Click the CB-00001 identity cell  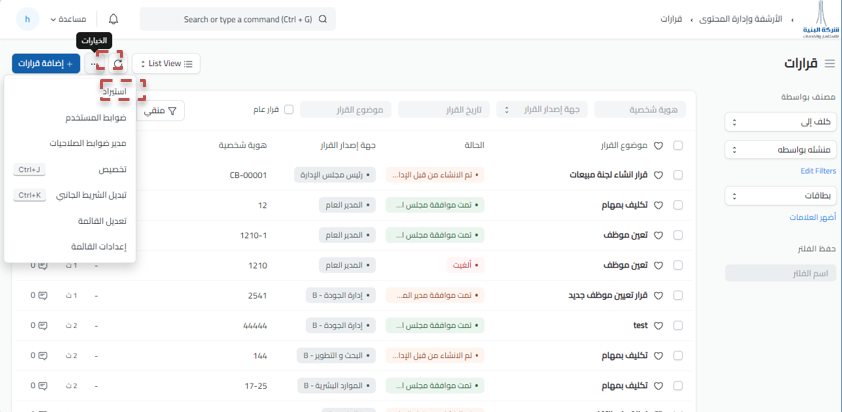[248, 175]
